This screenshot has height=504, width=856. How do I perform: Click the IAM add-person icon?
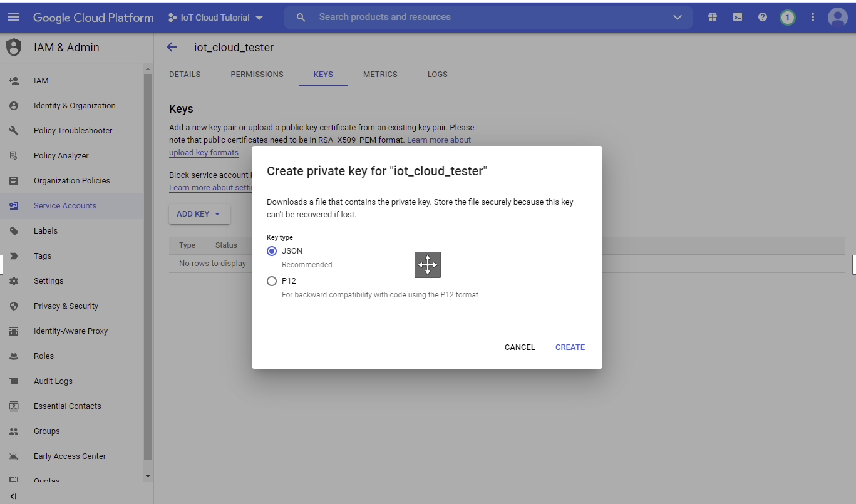coord(14,80)
